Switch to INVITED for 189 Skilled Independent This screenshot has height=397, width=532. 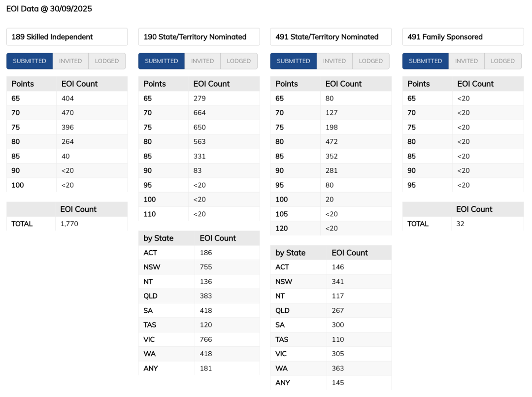click(70, 61)
